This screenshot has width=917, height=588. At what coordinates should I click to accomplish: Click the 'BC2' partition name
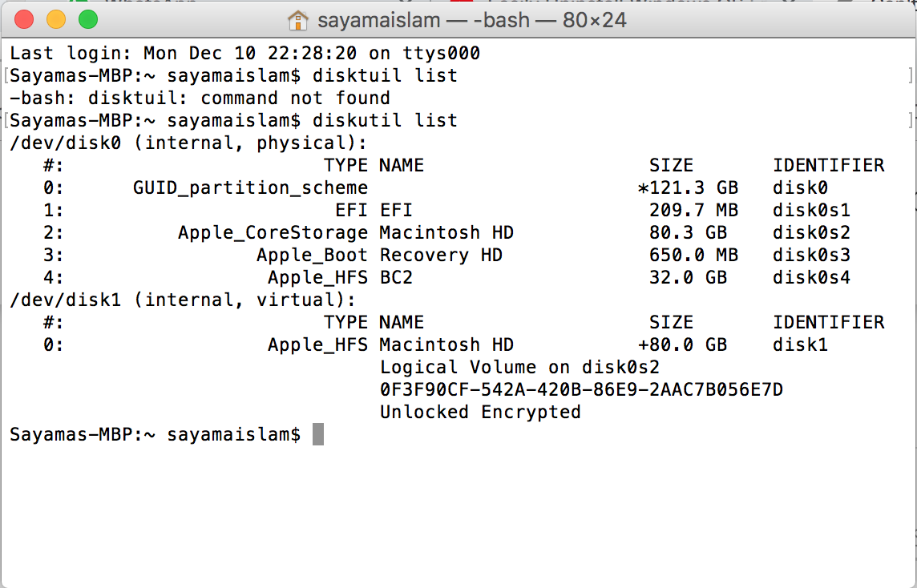tap(396, 278)
